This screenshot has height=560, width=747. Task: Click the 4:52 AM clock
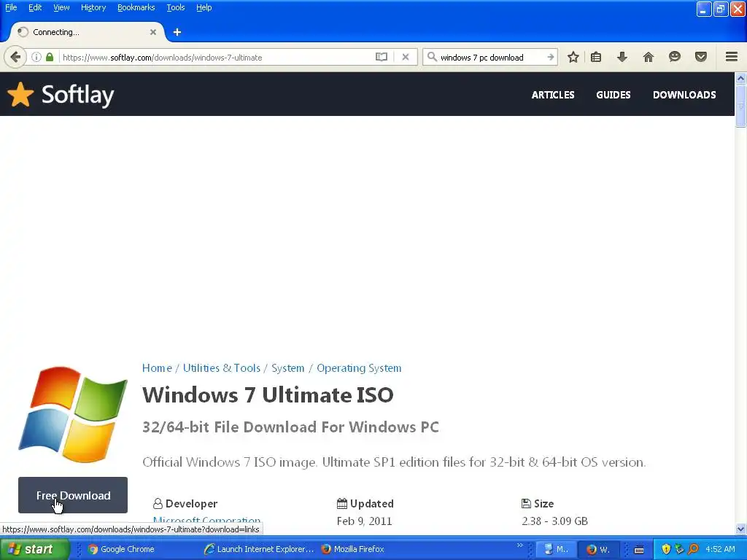point(720,549)
